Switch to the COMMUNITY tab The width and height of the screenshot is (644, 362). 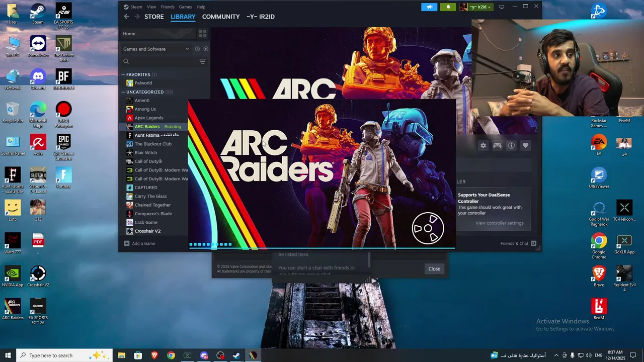pos(221,17)
